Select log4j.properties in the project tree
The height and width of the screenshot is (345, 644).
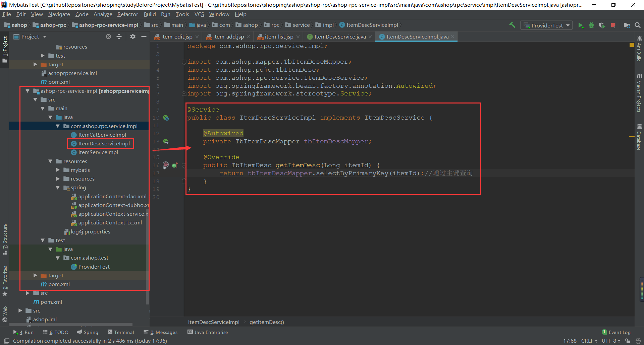coord(90,232)
